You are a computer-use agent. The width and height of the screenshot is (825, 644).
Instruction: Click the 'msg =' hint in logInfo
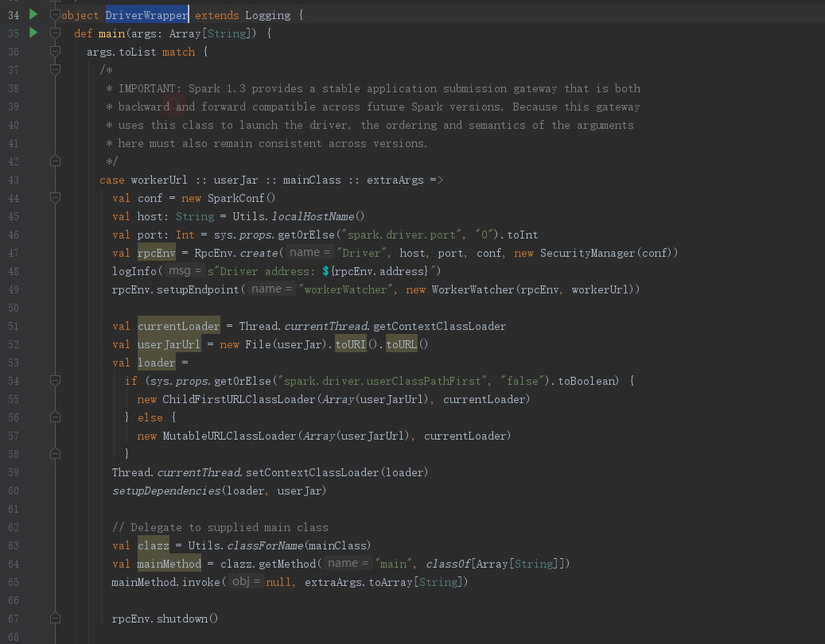pyautogui.click(x=184, y=271)
